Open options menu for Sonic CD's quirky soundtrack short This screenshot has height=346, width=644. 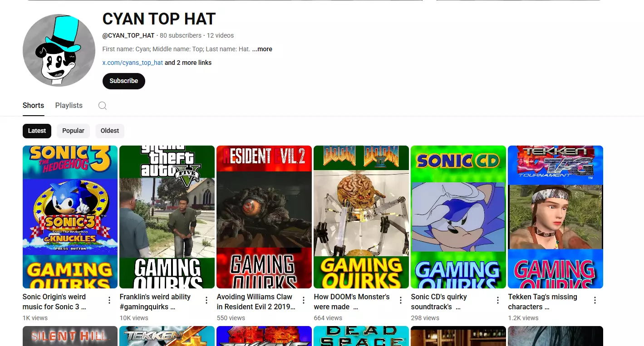click(x=498, y=300)
